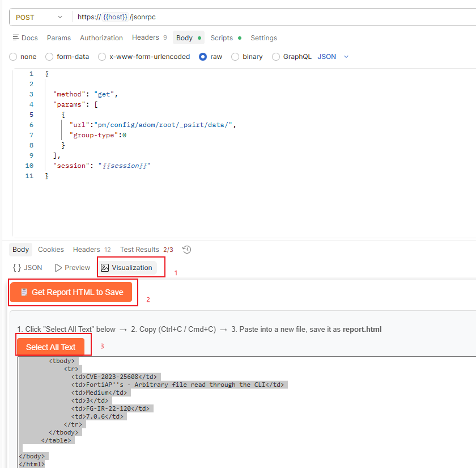
Task: Open the Authorization tab
Action: click(x=101, y=37)
